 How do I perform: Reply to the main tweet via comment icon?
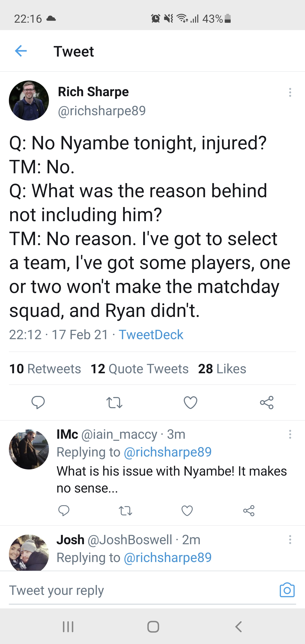pyautogui.click(x=38, y=402)
